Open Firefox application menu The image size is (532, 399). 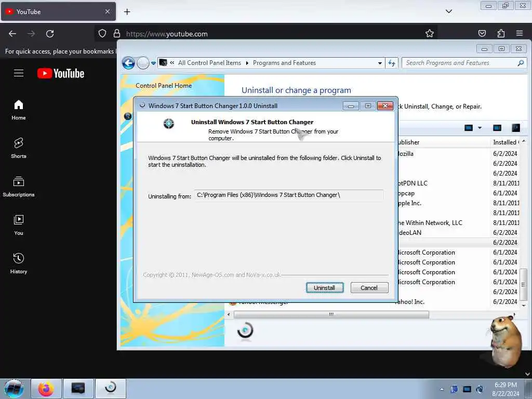click(520, 33)
